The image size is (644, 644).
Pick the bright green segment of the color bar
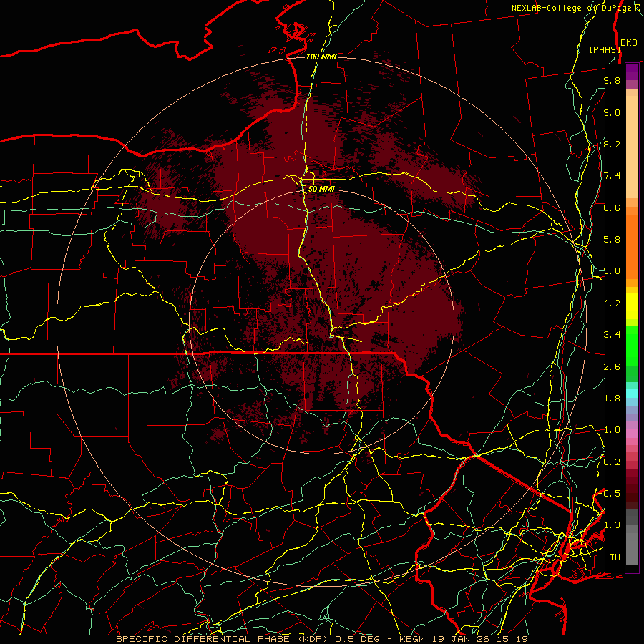pos(632,345)
